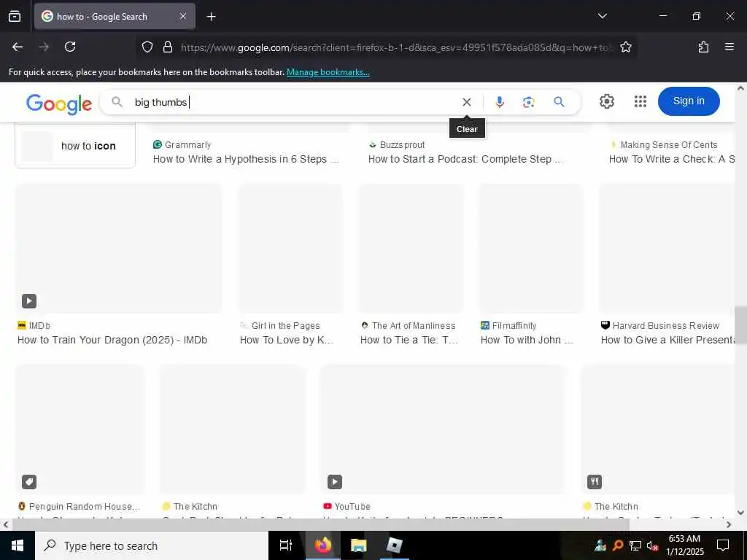Open Task View on the taskbar
This screenshot has height=560, width=747.
(286, 545)
